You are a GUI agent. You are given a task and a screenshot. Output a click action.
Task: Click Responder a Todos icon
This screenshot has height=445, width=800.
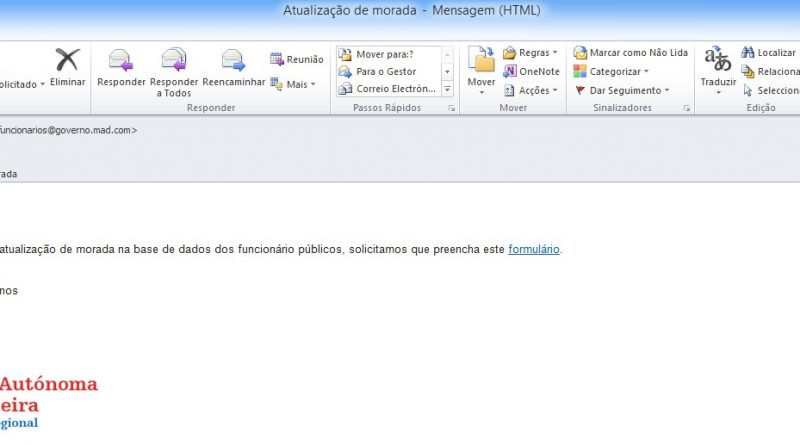pyautogui.click(x=174, y=60)
